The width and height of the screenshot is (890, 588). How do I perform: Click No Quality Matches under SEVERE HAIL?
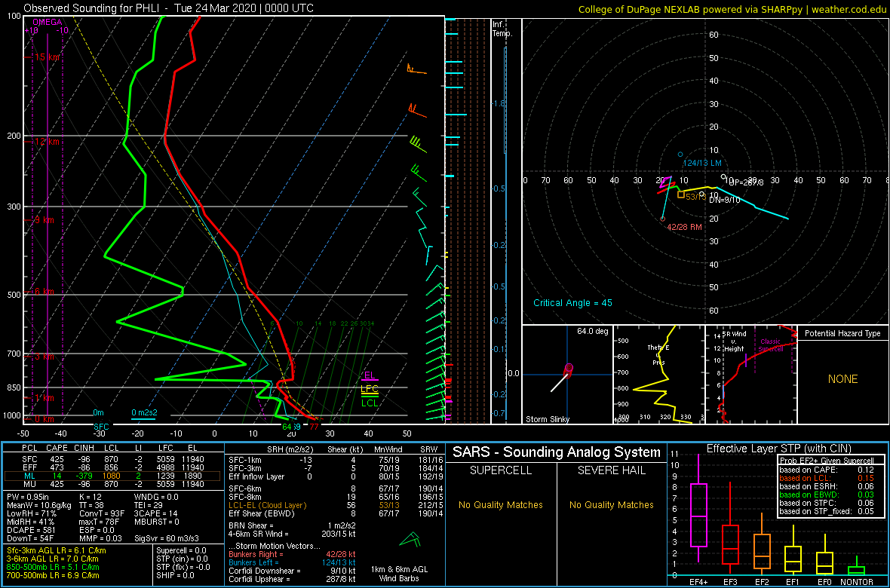click(611, 504)
